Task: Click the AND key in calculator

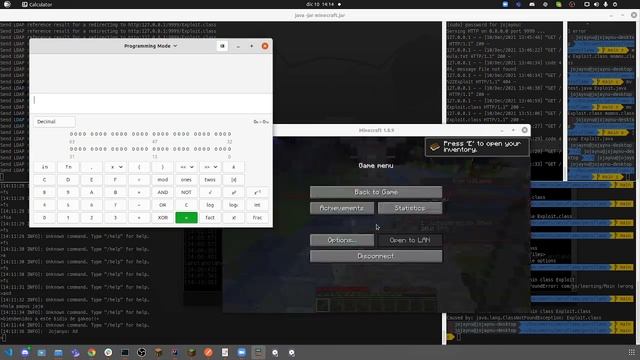Action: (x=163, y=192)
